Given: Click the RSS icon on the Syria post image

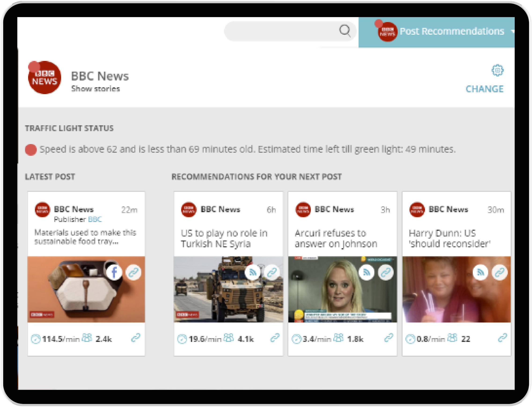Looking at the screenshot, I should coord(253,272).
